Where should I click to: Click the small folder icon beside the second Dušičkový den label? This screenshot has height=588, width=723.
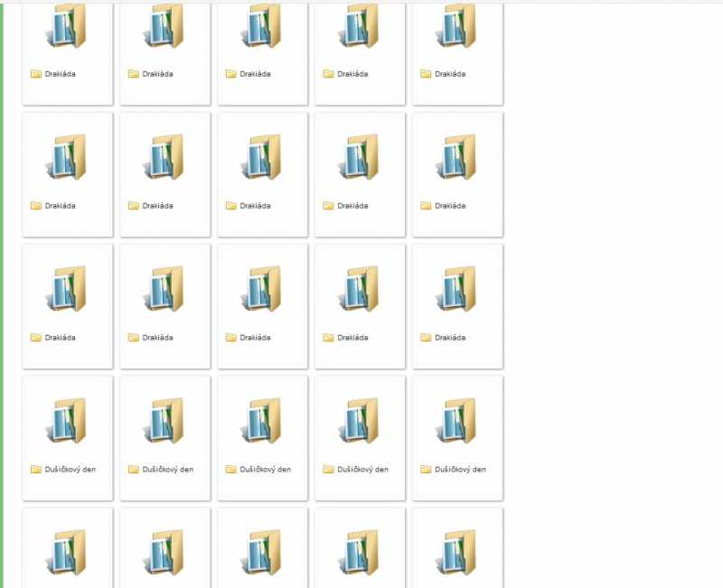[x=133, y=470]
